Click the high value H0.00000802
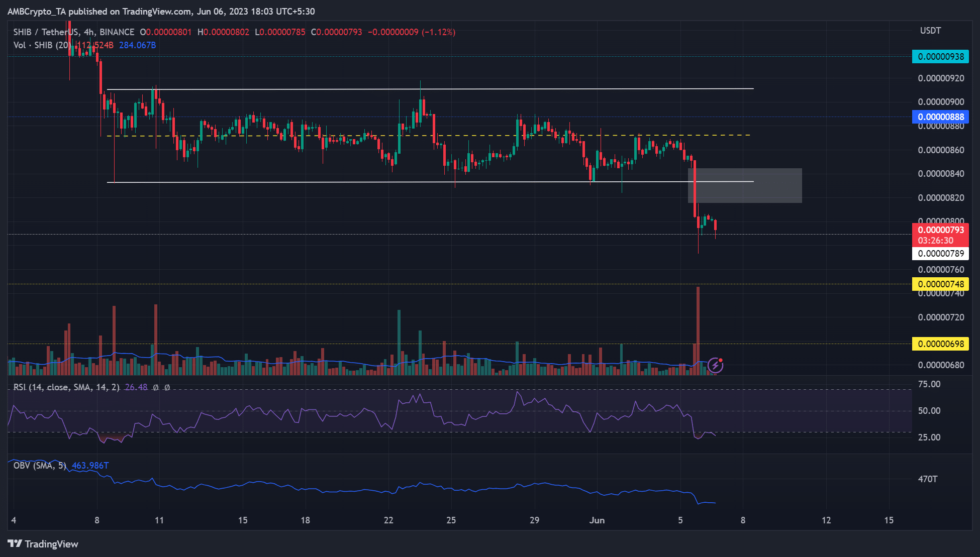The width and height of the screenshot is (980, 557). tap(223, 32)
